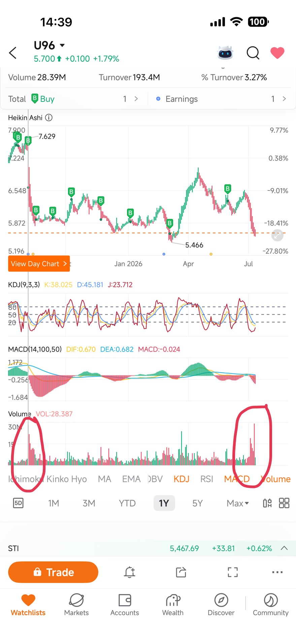The height and width of the screenshot is (644, 296).
Task: Tap the orange Trade button
Action: (53, 572)
